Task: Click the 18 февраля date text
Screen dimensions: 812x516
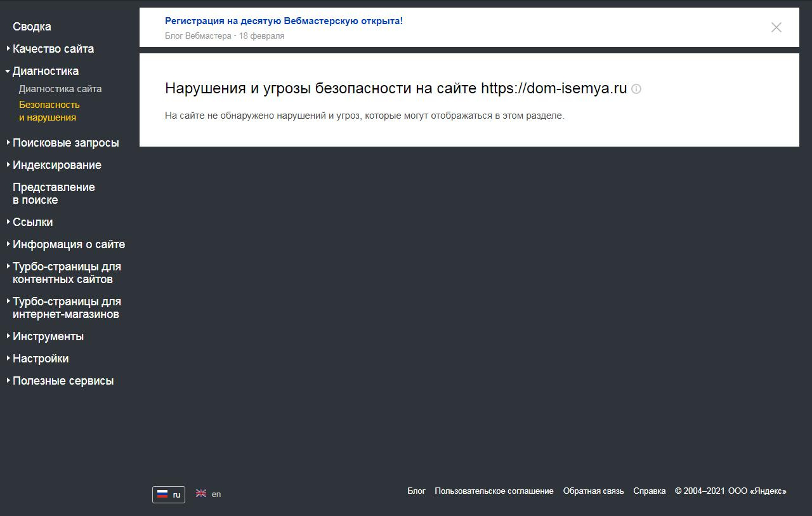Action: point(261,36)
